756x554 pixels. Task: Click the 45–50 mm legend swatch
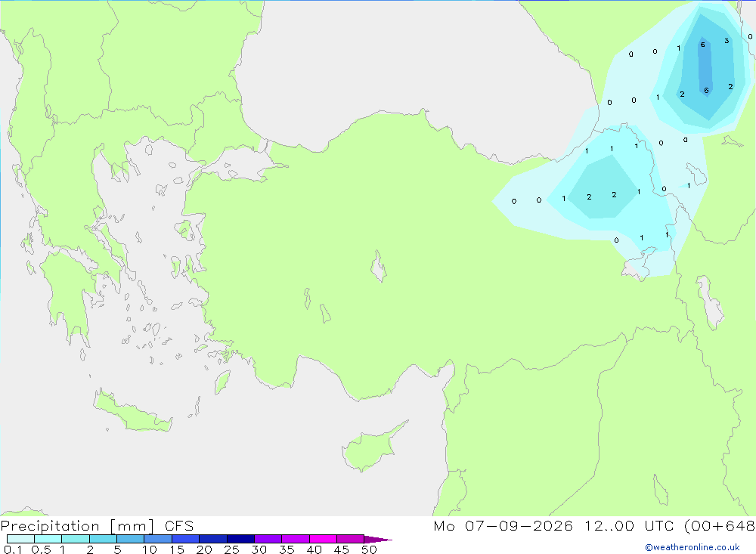pos(351,539)
